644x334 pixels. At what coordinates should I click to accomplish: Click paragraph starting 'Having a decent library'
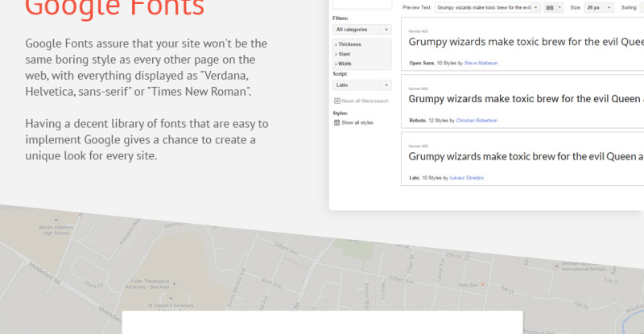click(x=147, y=140)
